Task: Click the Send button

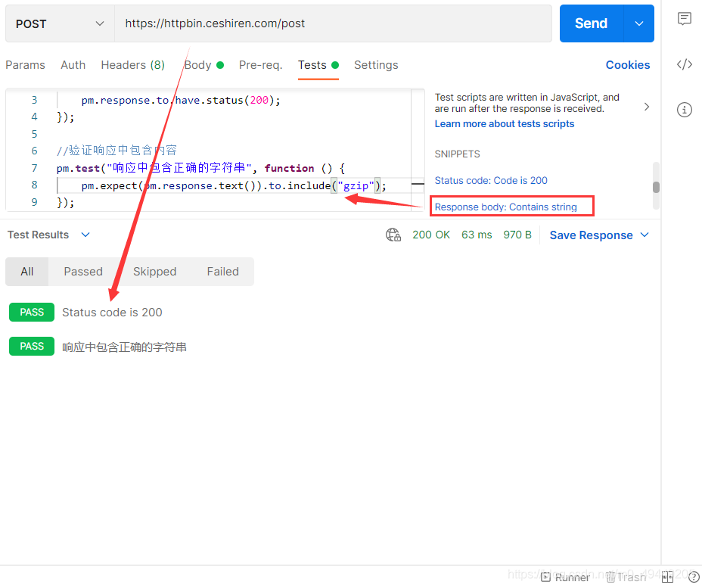Action: coord(591,23)
